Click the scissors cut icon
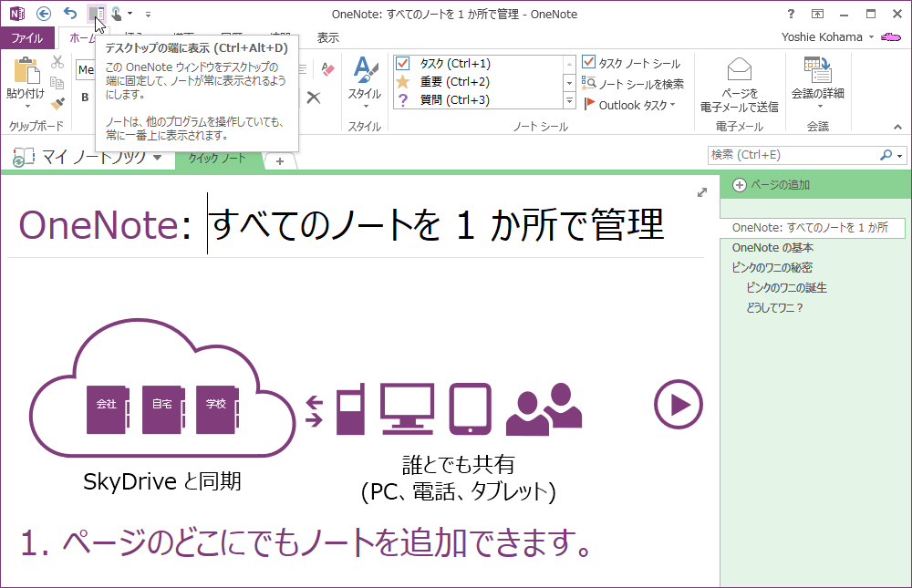Viewport: 912px width, 588px height. tap(57, 62)
